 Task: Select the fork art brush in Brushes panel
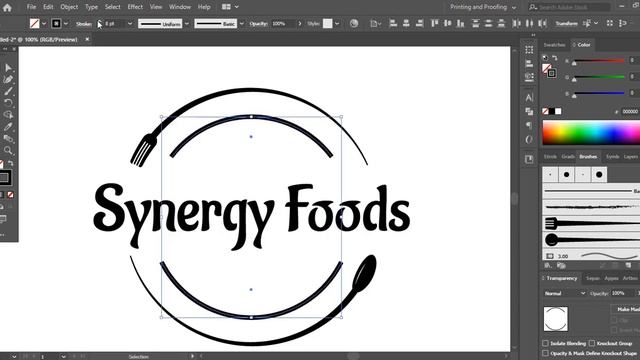591,223
